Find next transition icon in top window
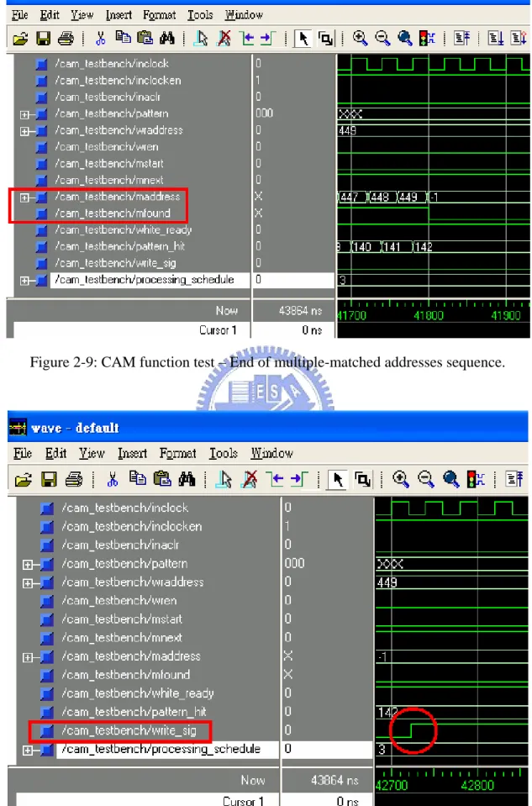Viewport: 532px width, 806px height. point(268,38)
